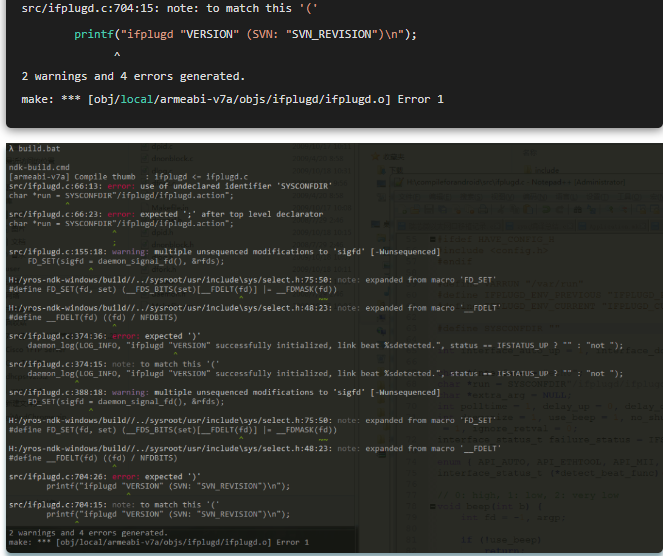The width and height of the screenshot is (663, 556).
Task: Click the 'src/ifplugd.c:704:15: note' line in the top code block
Action: pos(169,8)
